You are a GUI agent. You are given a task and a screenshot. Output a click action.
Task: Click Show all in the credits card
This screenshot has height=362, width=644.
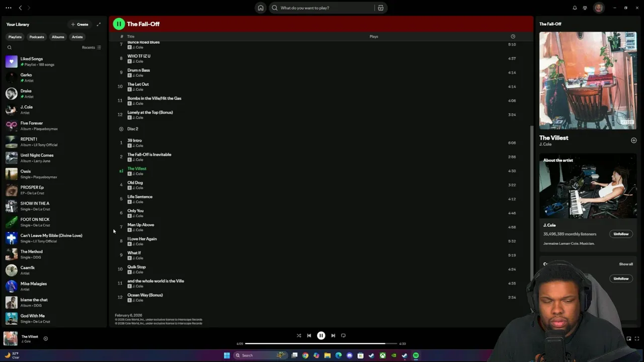626,264
